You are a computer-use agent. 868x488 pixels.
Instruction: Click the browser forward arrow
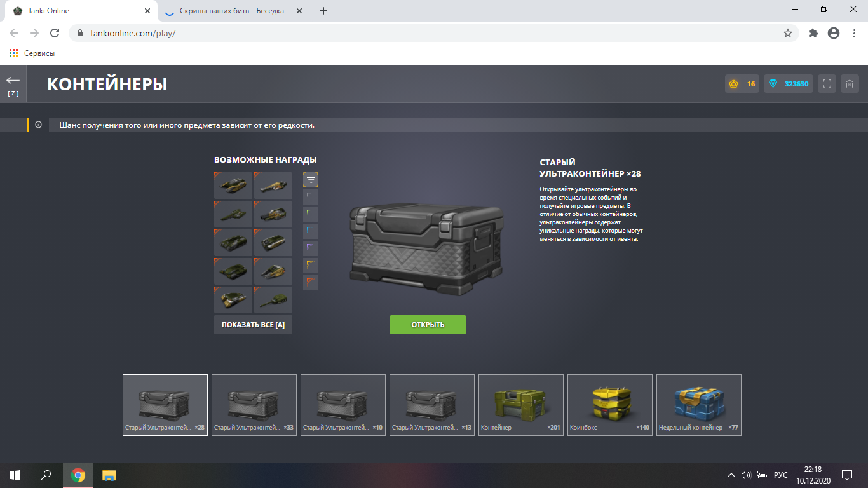(x=34, y=33)
